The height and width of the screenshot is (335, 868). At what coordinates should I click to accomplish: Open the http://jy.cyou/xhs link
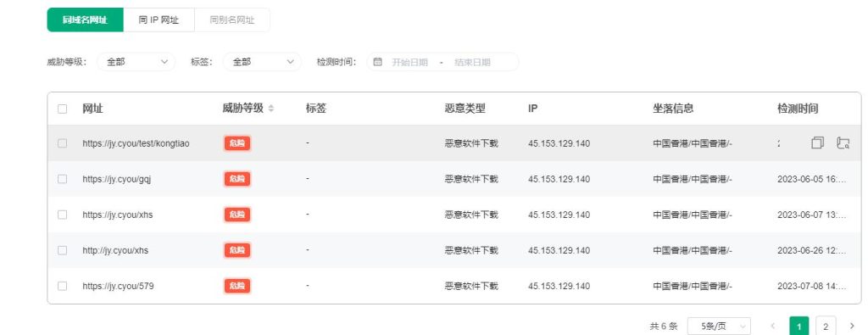click(x=115, y=250)
